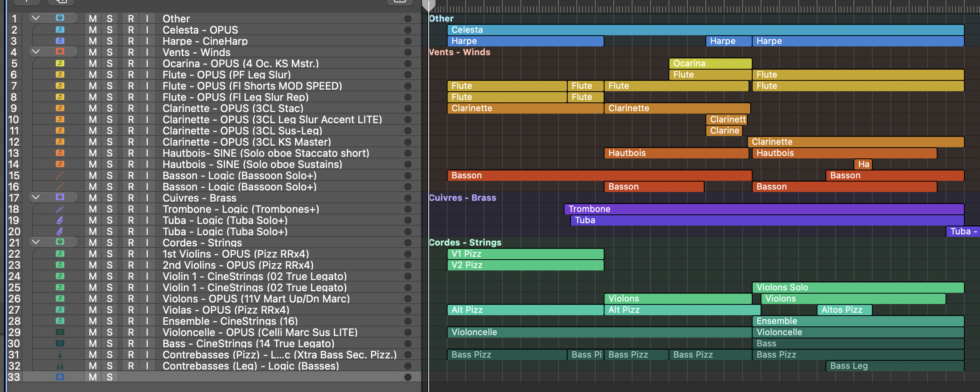
Task: Click the tuba icon on track 19
Action: point(60,220)
